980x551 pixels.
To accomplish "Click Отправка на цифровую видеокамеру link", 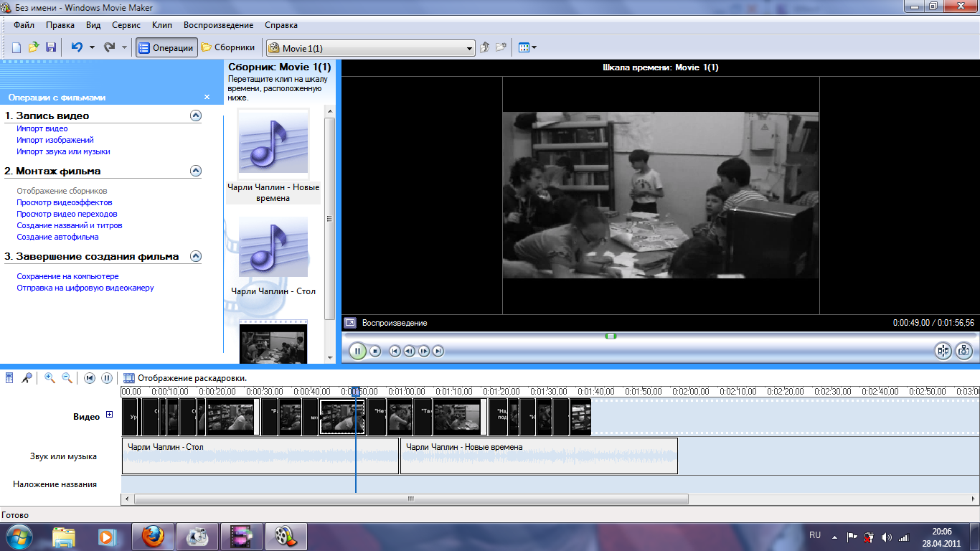I will click(x=85, y=288).
